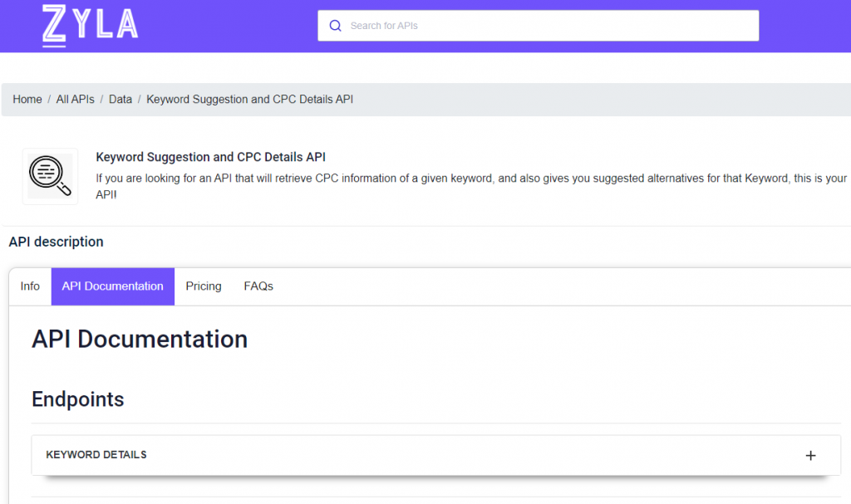
Task: Click the search magnifier icon
Action: point(336,26)
